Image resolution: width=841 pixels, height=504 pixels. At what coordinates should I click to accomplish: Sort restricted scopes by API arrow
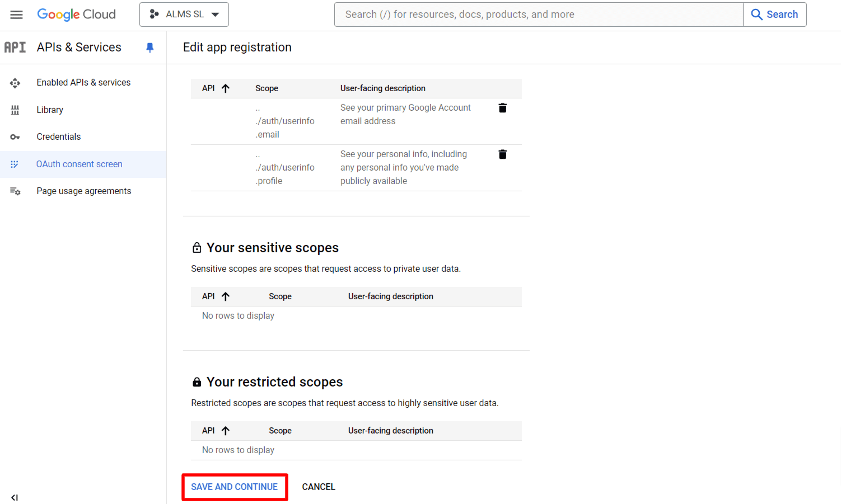tap(225, 431)
